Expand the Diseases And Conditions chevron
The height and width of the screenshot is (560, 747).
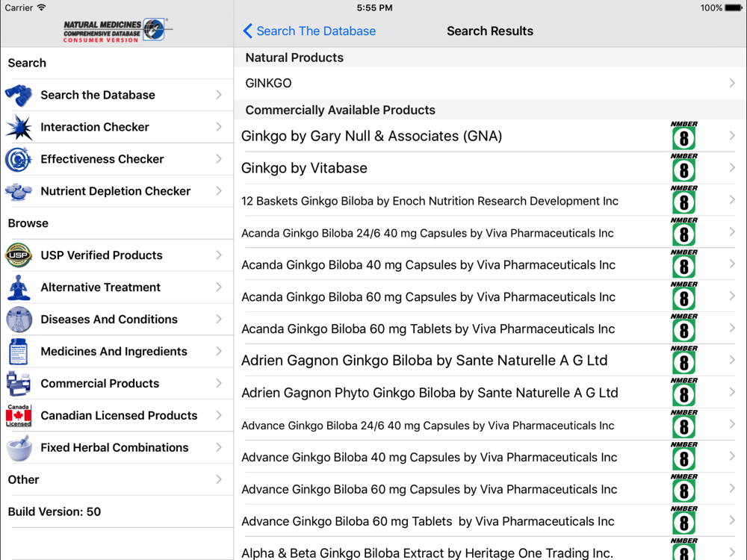pos(219,319)
